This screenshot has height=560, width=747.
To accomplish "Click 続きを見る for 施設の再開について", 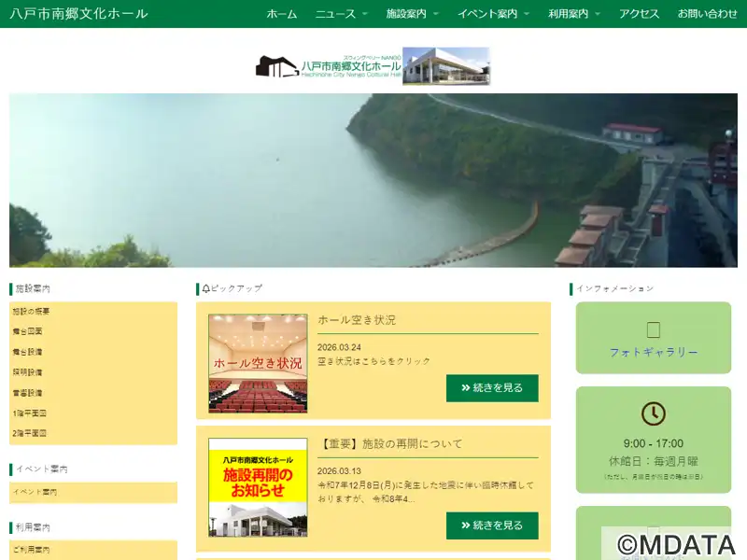I will 492,525.
